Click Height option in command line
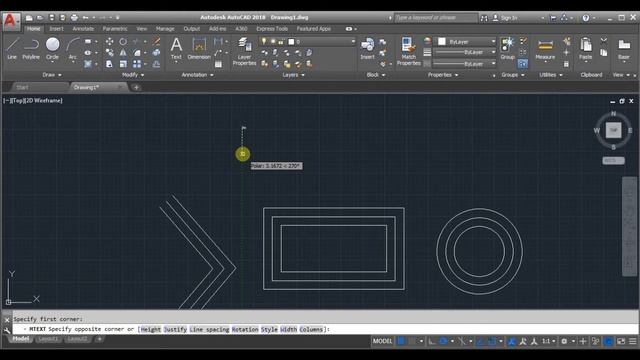 (x=151, y=329)
